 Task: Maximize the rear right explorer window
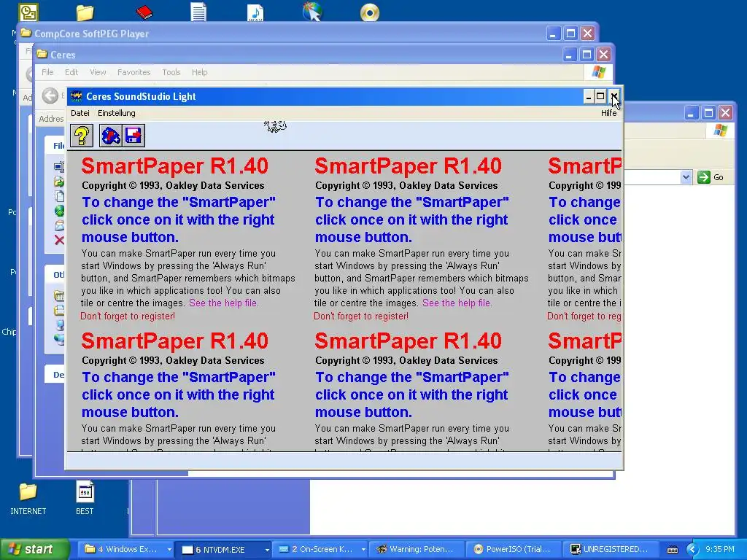tap(709, 113)
